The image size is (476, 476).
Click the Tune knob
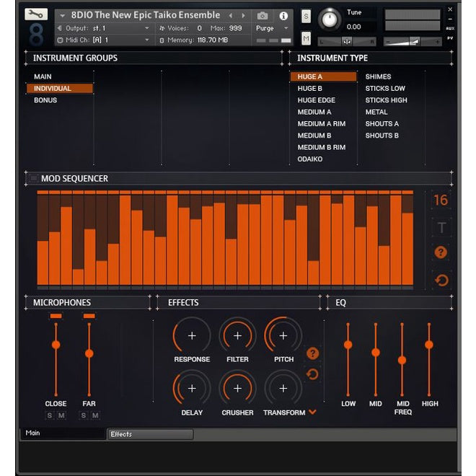[330, 19]
